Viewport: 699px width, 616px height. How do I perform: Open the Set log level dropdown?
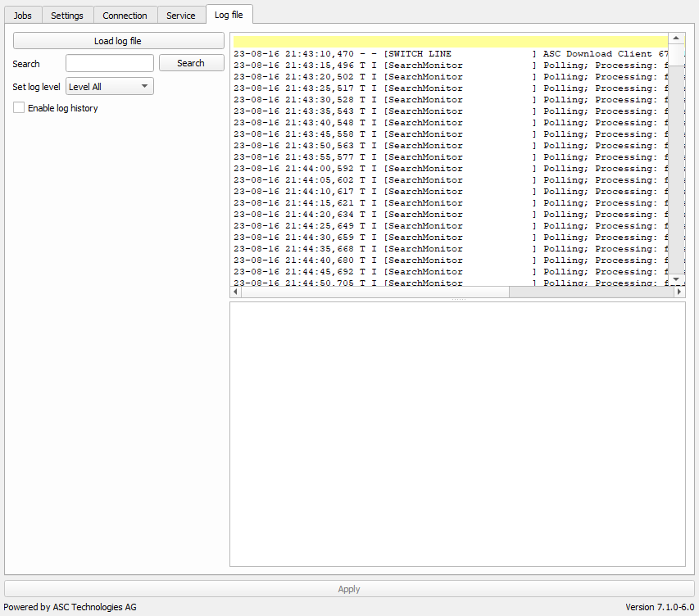click(x=110, y=86)
